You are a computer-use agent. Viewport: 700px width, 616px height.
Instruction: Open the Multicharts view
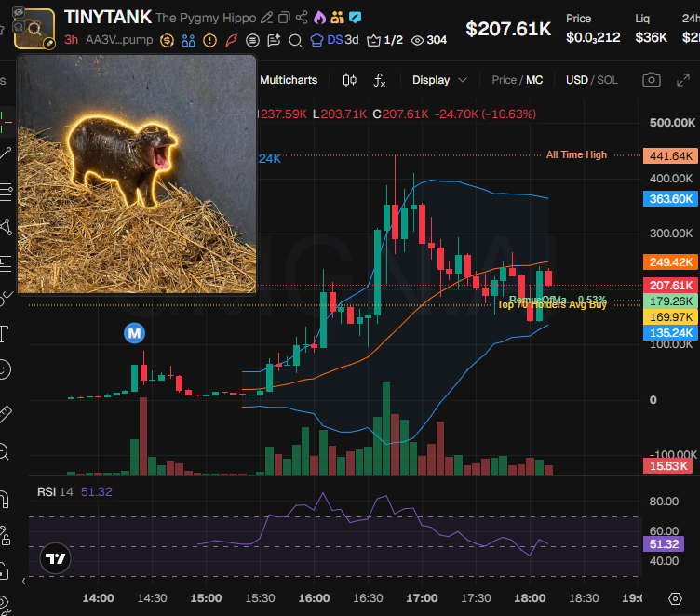[x=289, y=80]
